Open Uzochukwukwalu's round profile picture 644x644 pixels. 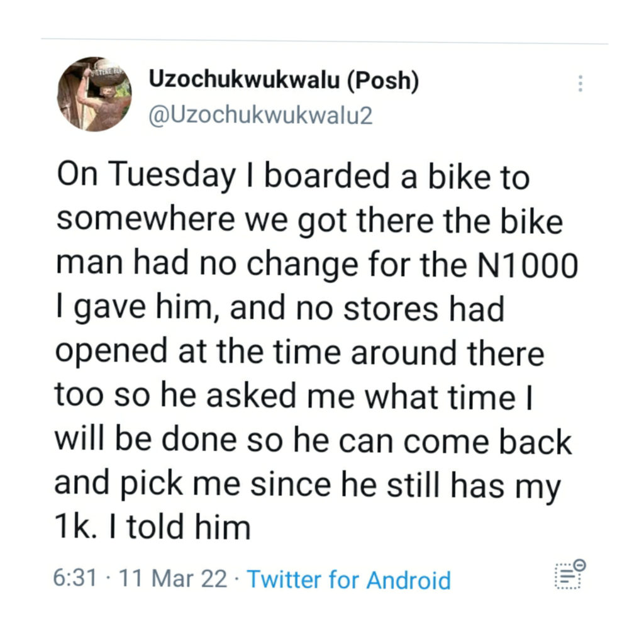coord(94,94)
